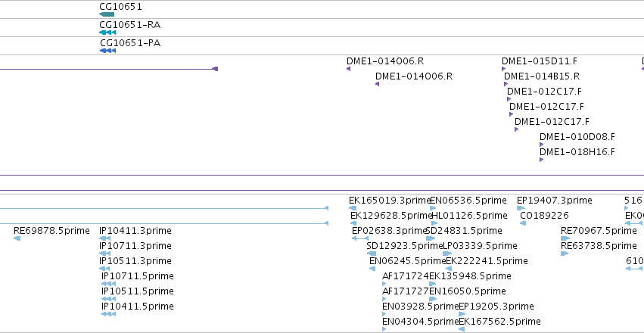Click the AF171724 label
Screen dimensions: 644x333
[x=406, y=276]
